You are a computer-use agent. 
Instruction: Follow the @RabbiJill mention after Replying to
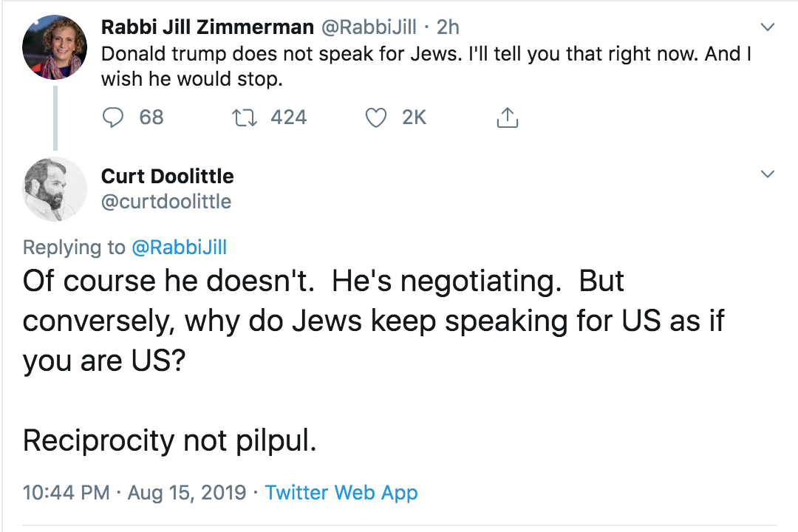[179, 248]
